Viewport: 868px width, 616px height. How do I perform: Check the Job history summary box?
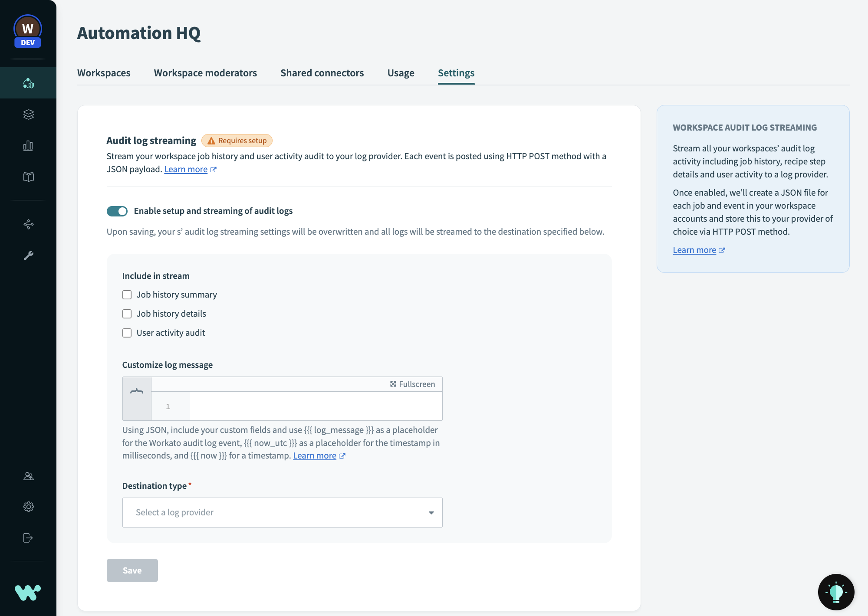[x=127, y=295]
